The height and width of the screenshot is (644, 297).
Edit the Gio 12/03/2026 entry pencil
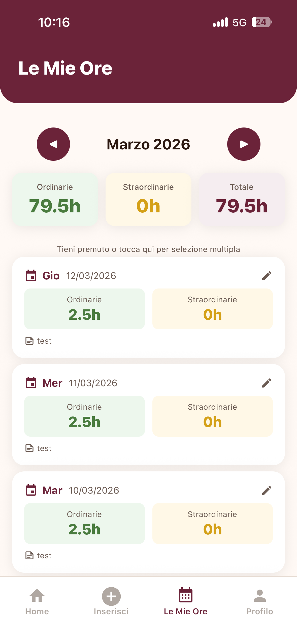tap(267, 276)
